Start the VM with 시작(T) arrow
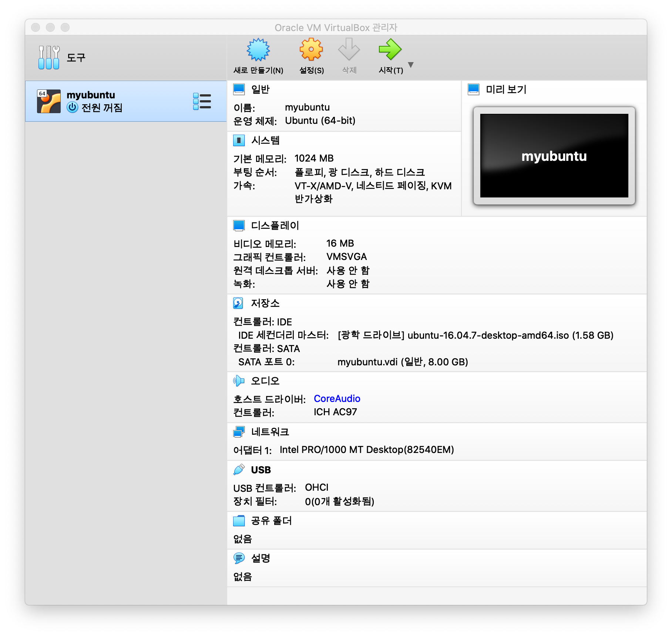 [390, 50]
